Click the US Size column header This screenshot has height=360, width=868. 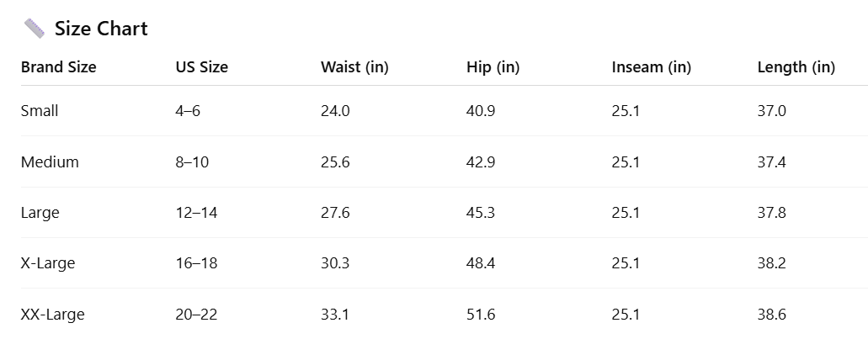coord(201,67)
